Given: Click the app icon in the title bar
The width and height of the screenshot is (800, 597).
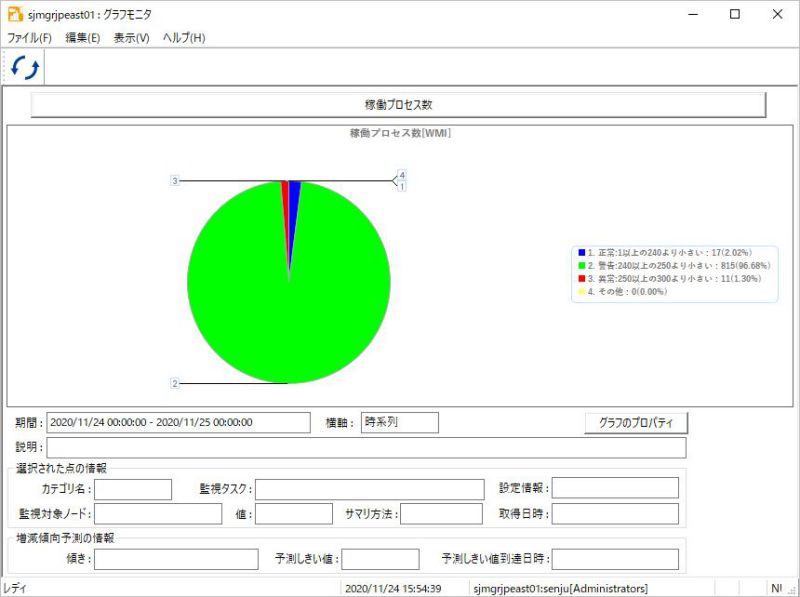Looking at the screenshot, I should tap(15, 14).
